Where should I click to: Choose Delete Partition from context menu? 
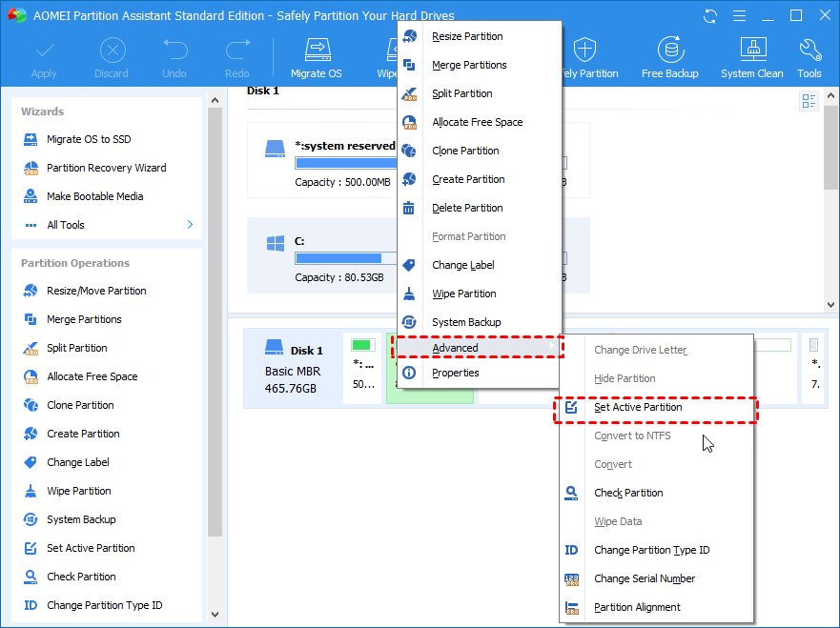[479, 208]
